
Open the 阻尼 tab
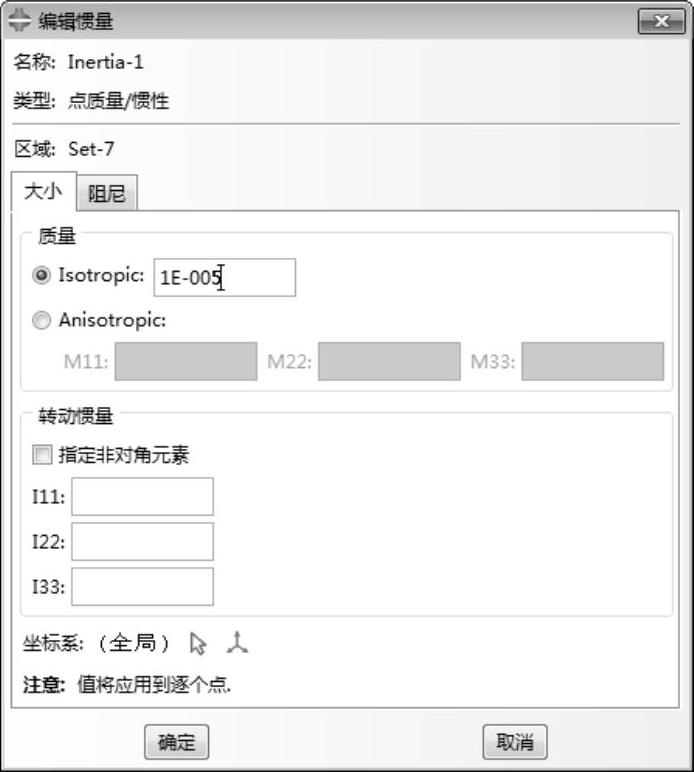[x=107, y=194]
